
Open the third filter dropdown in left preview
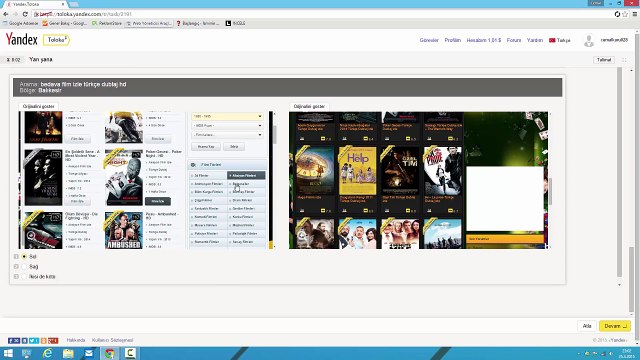tap(227, 135)
